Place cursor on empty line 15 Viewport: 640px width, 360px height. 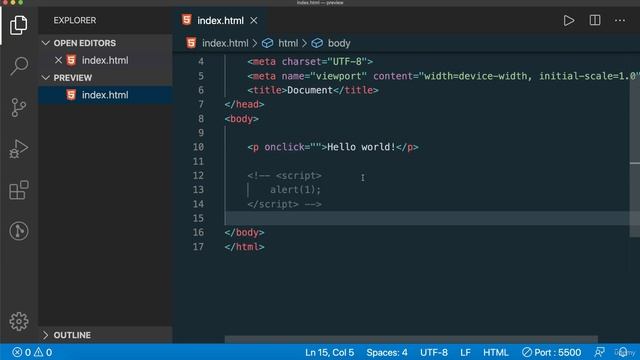(427, 218)
